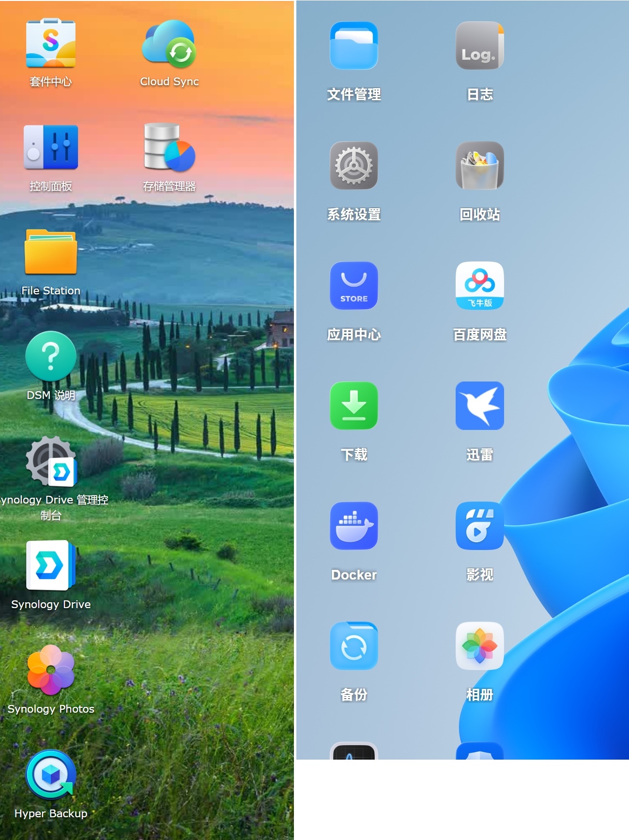Open the 备份 backup icon
Viewport: 629px width, 840px height.
click(x=354, y=646)
